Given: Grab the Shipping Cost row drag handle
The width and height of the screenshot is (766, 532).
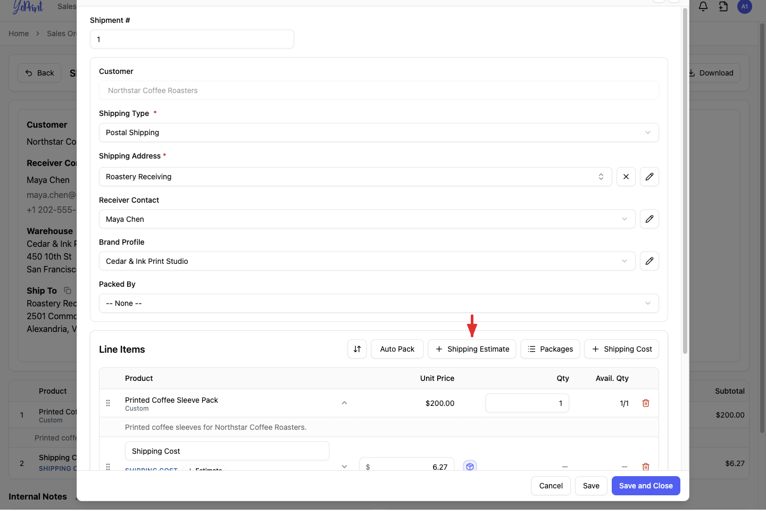Looking at the screenshot, I should pyautogui.click(x=108, y=467).
